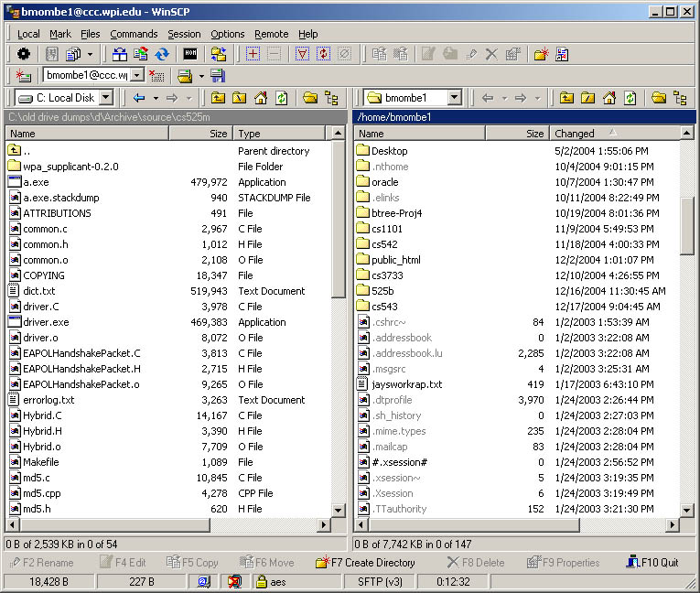Click the Create Directory toolbar icon with red star

coord(541,55)
